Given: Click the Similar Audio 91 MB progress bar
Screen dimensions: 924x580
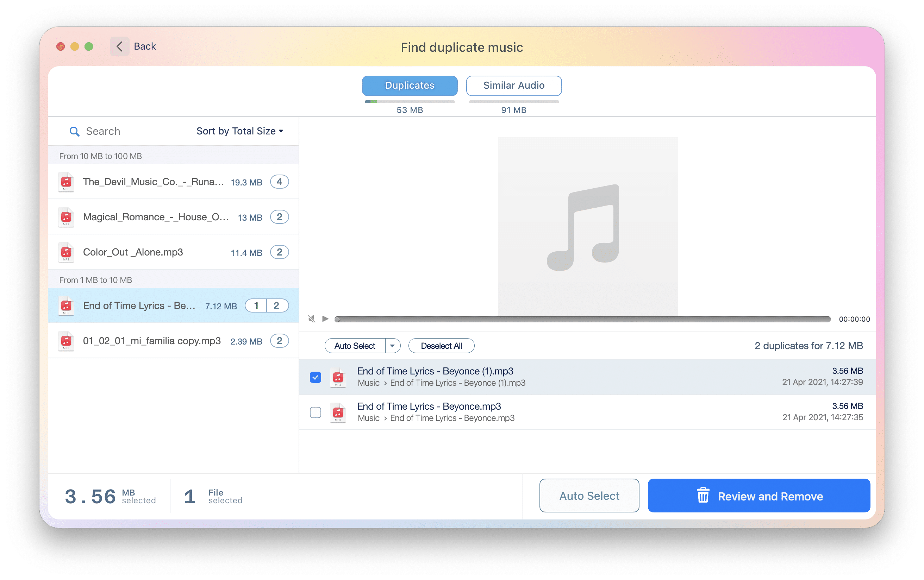Looking at the screenshot, I should (514, 102).
